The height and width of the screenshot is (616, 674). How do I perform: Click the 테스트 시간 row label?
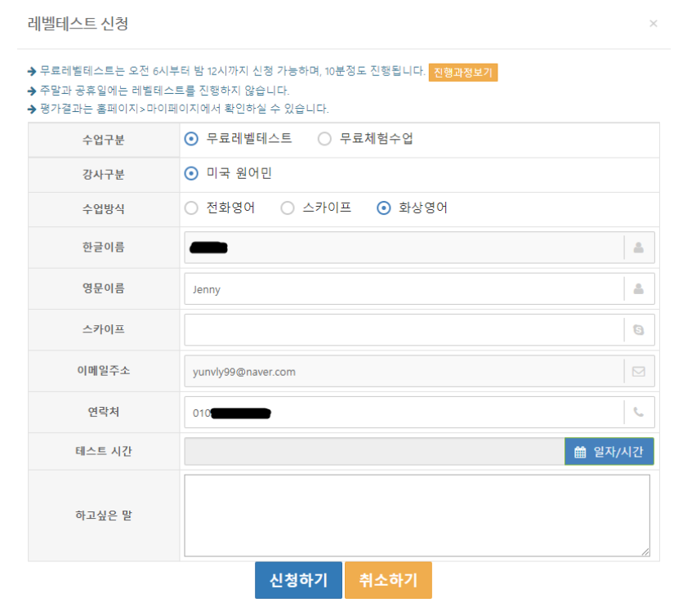104,451
